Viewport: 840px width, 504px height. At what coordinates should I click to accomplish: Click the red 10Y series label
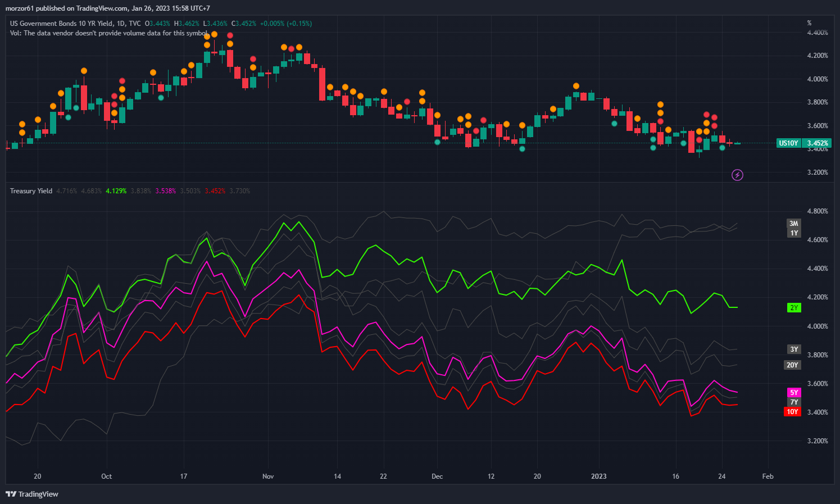pos(792,412)
